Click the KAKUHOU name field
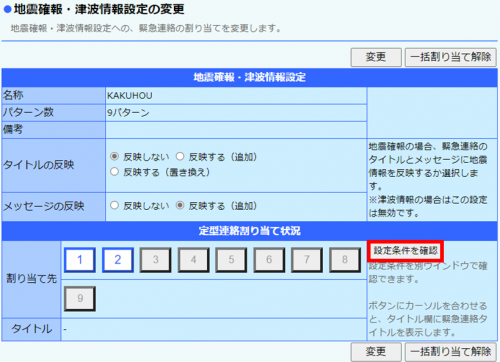This screenshot has height=362, width=500. point(236,96)
